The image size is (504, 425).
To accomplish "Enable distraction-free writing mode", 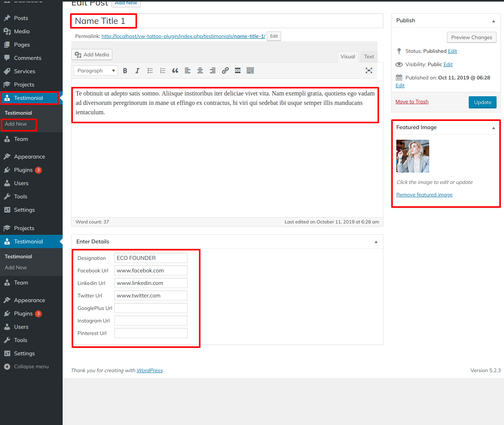I will click(x=369, y=71).
